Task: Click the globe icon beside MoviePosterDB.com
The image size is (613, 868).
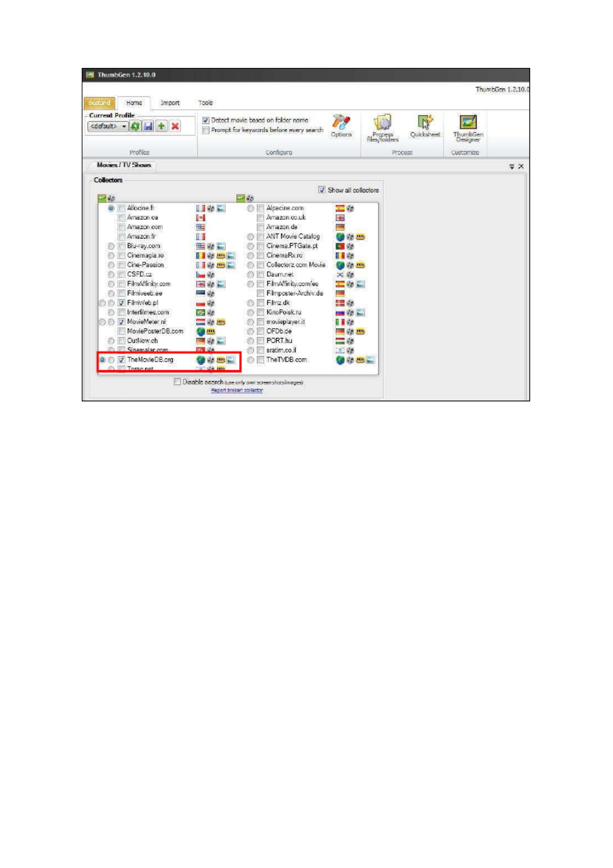Action: point(201,331)
